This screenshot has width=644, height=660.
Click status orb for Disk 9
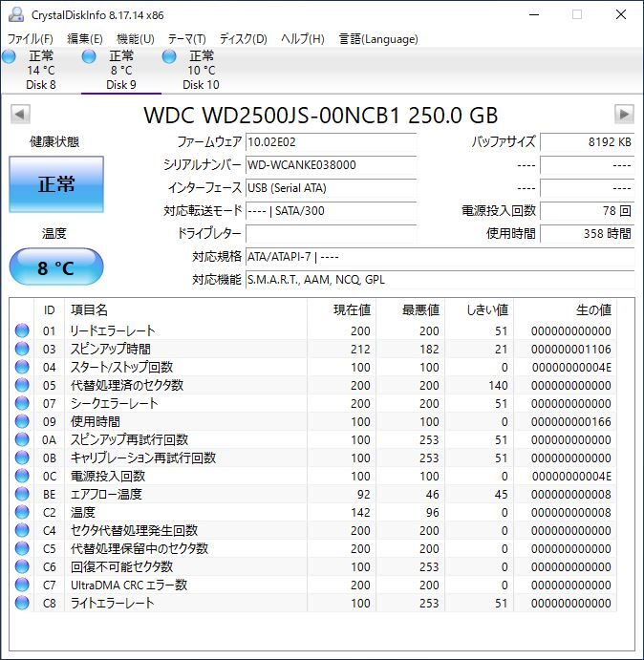[x=89, y=56]
